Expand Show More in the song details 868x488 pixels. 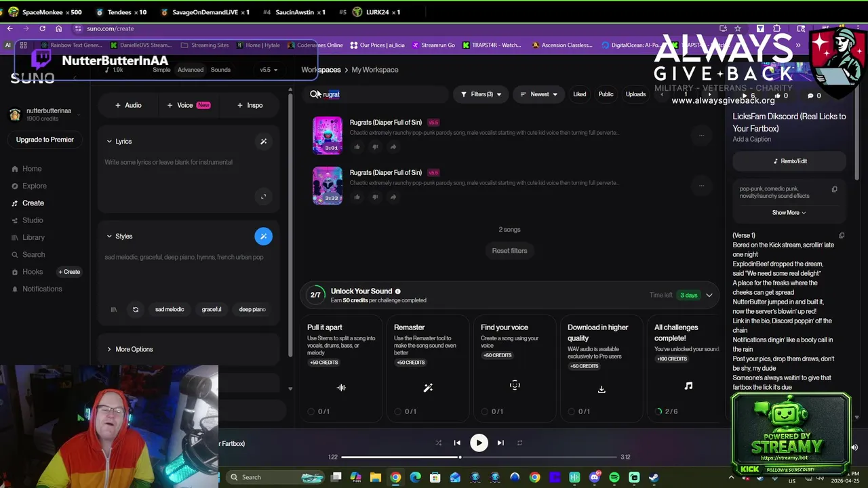click(x=789, y=213)
